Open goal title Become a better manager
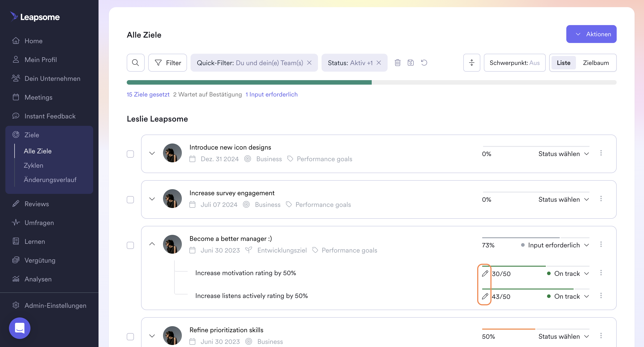 pos(230,239)
